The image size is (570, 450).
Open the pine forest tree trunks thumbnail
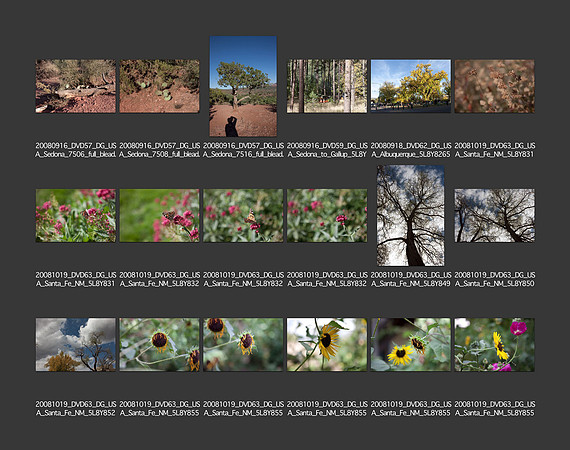tap(327, 86)
